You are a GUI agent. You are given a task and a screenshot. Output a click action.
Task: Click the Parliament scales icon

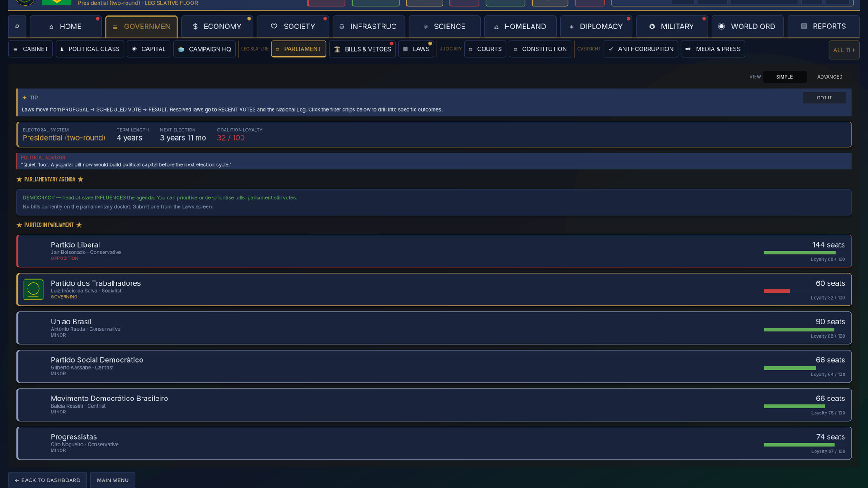278,49
